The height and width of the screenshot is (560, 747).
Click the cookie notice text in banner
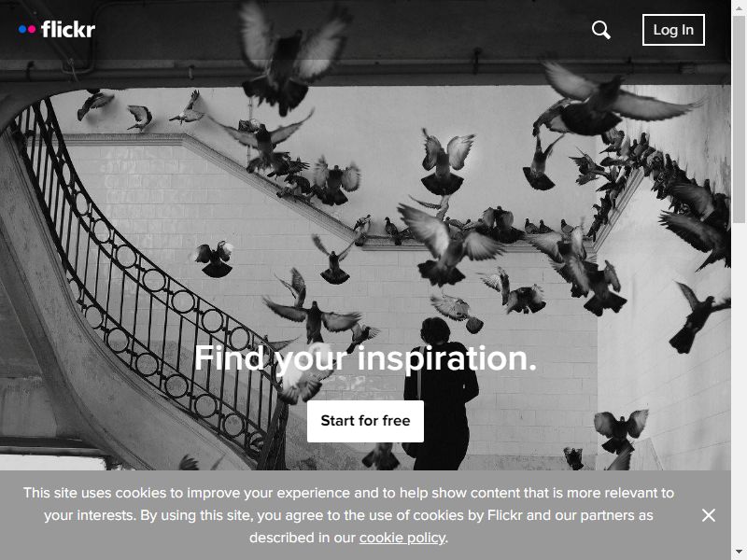tap(348, 515)
